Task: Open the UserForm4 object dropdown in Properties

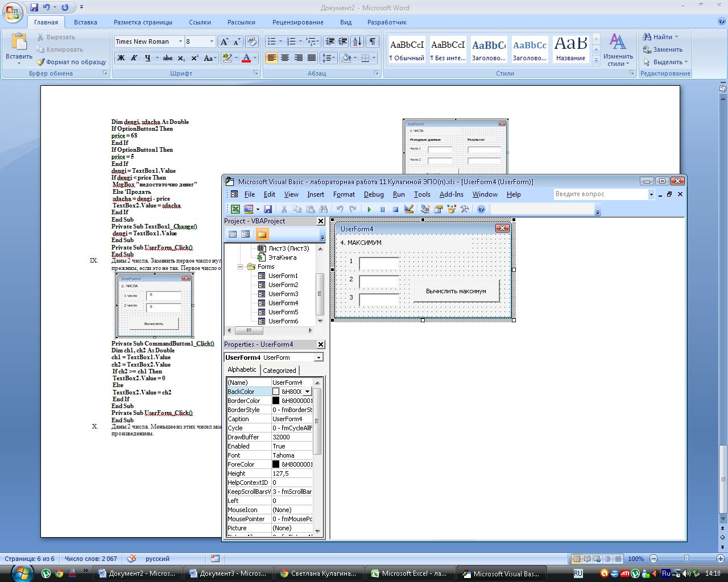Action: (318, 357)
